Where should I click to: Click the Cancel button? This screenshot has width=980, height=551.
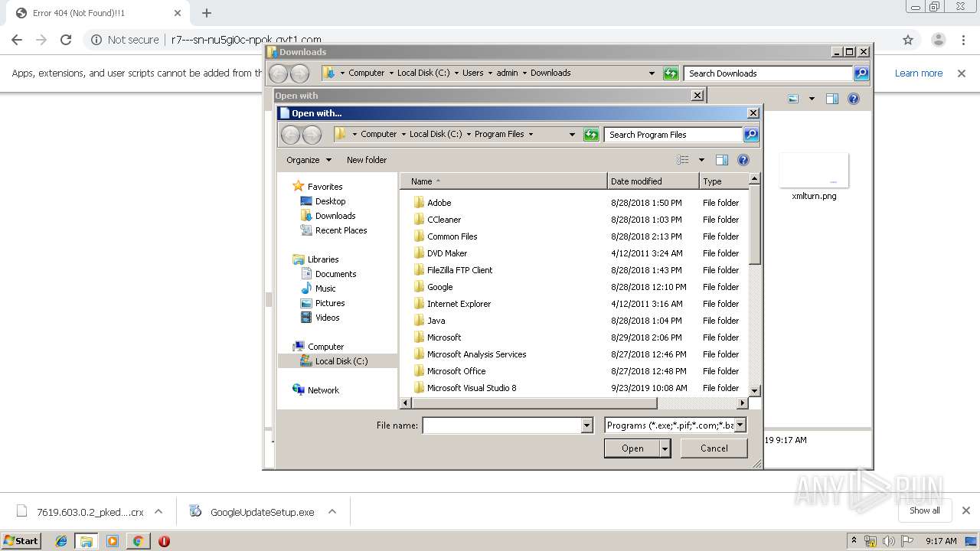click(x=714, y=448)
